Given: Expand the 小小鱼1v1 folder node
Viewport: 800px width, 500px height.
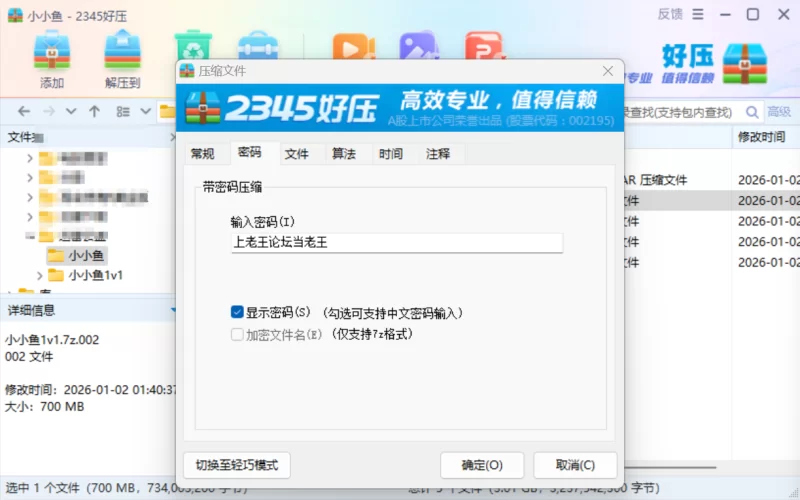Looking at the screenshot, I should [x=40, y=276].
